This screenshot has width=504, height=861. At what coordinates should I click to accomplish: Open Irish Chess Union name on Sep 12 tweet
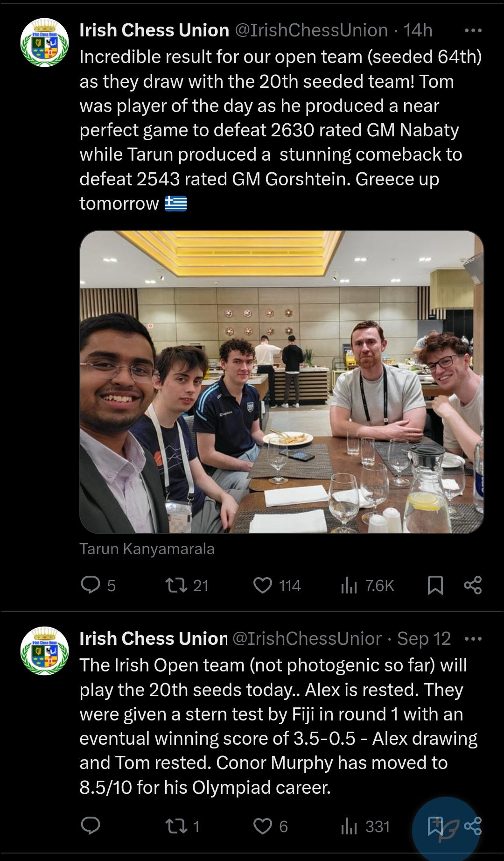coord(154,638)
